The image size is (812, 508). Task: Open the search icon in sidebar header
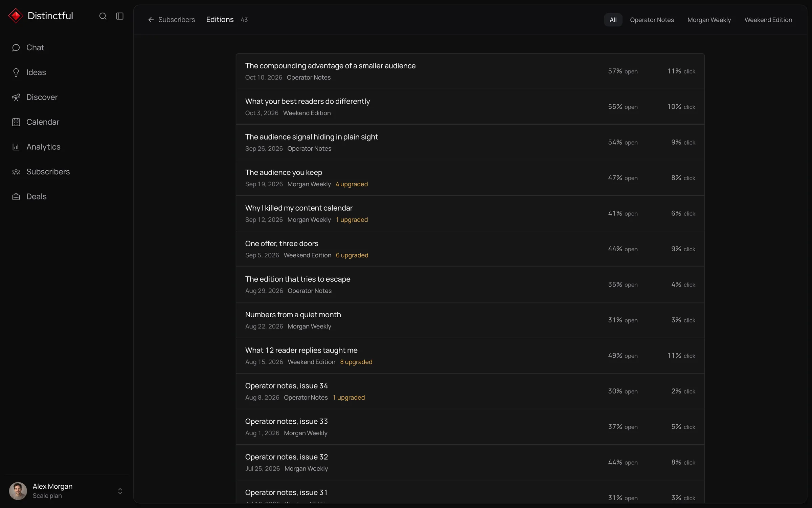(103, 16)
